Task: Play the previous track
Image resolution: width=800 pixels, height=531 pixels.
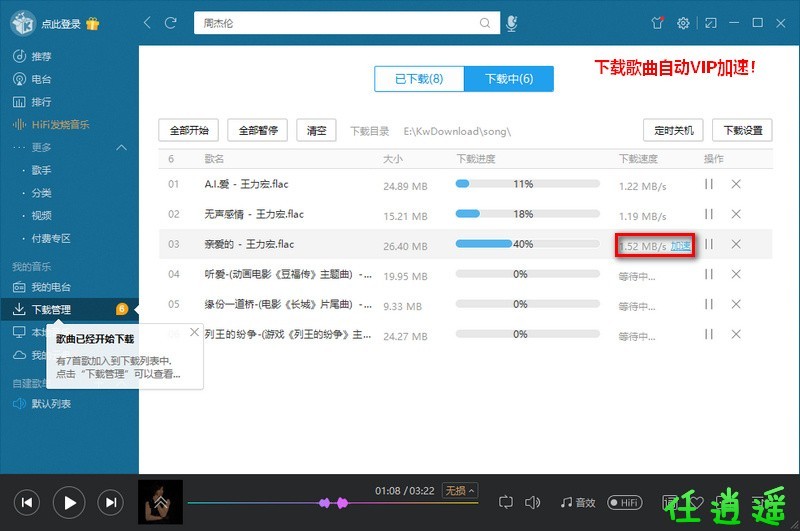Action: (27, 503)
